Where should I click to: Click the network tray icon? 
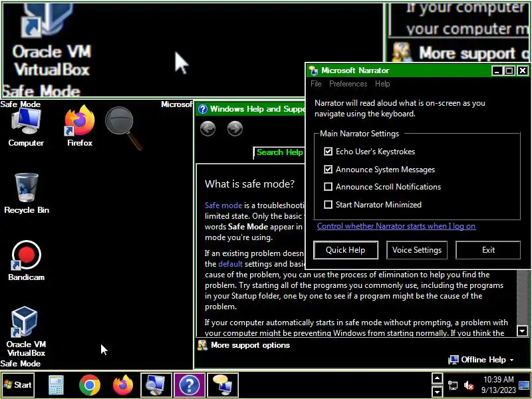click(453, 385)
